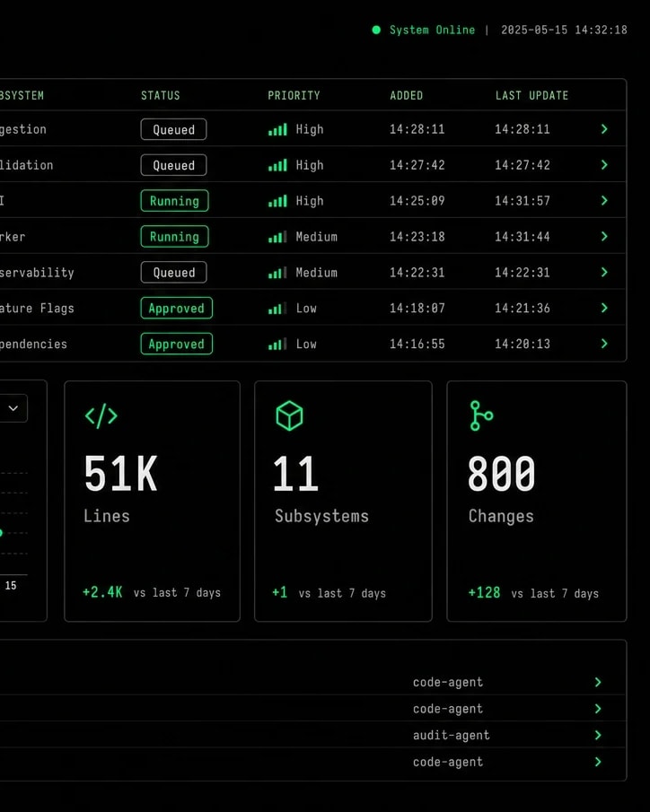The height and width of the screenshot is (812, 650).
Task: Sort by LAST UPDATE column header
Action: pyautogui.click(x=531, y=95)
